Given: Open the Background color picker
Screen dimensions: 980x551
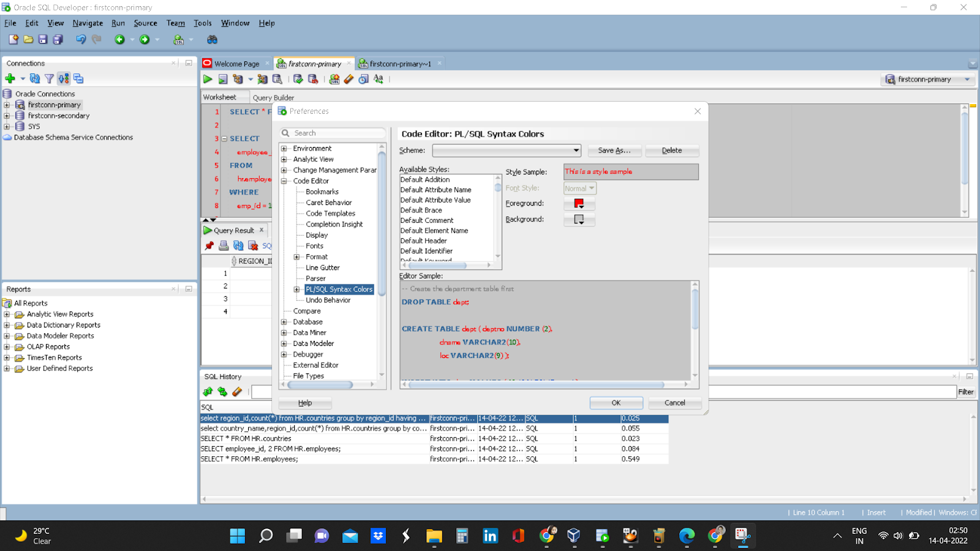Looking at the screenshot, I should [x=579, y=219].
